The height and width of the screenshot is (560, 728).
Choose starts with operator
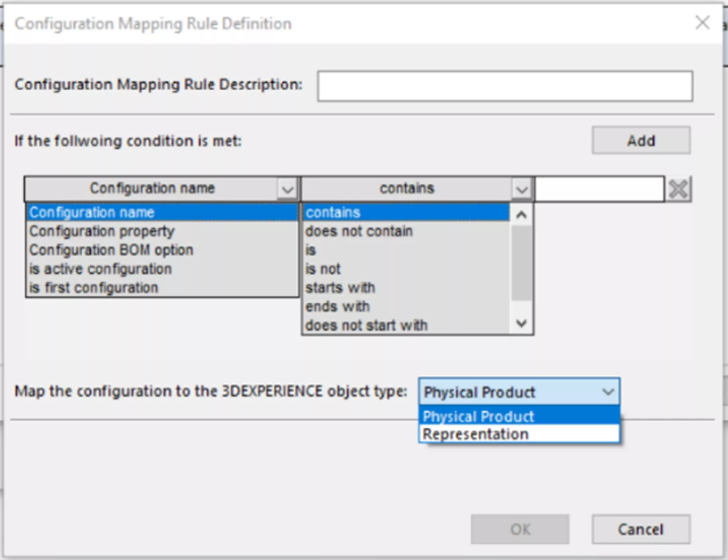pyautogui.click(x=407, y=287)
